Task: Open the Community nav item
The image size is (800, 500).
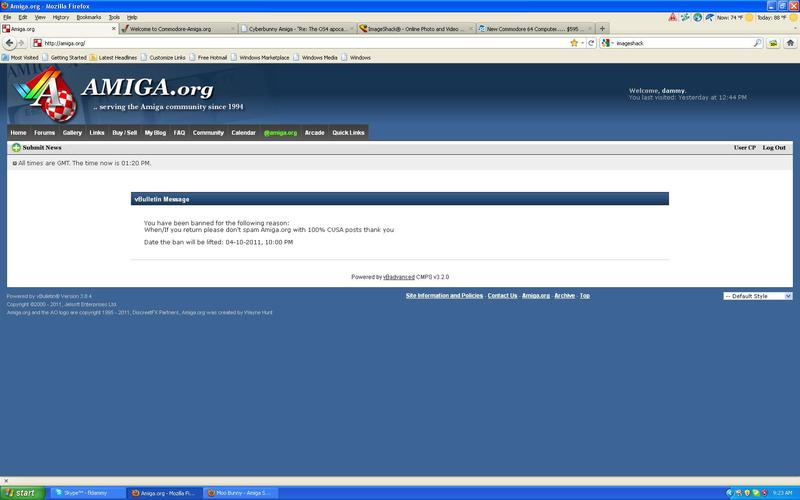Action: (x=208, y=133)
